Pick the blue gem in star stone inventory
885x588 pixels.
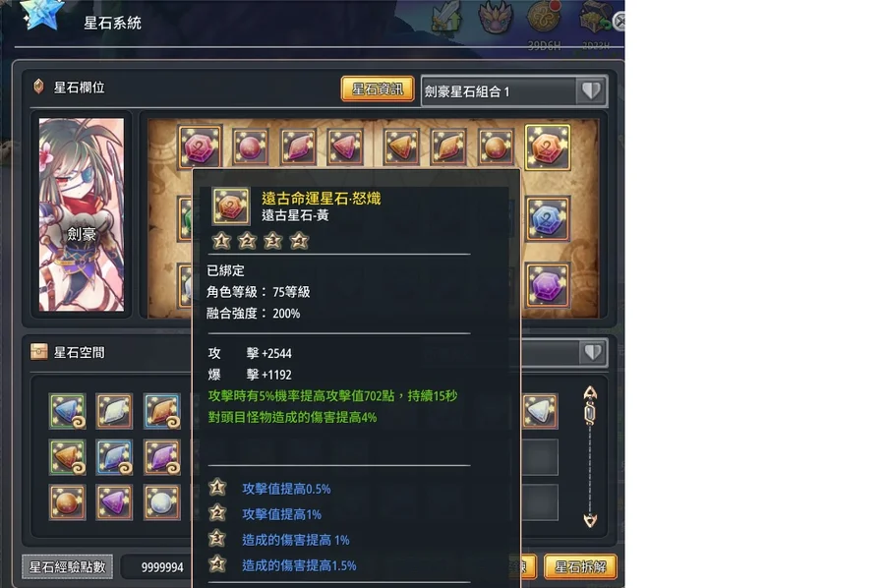68,411
